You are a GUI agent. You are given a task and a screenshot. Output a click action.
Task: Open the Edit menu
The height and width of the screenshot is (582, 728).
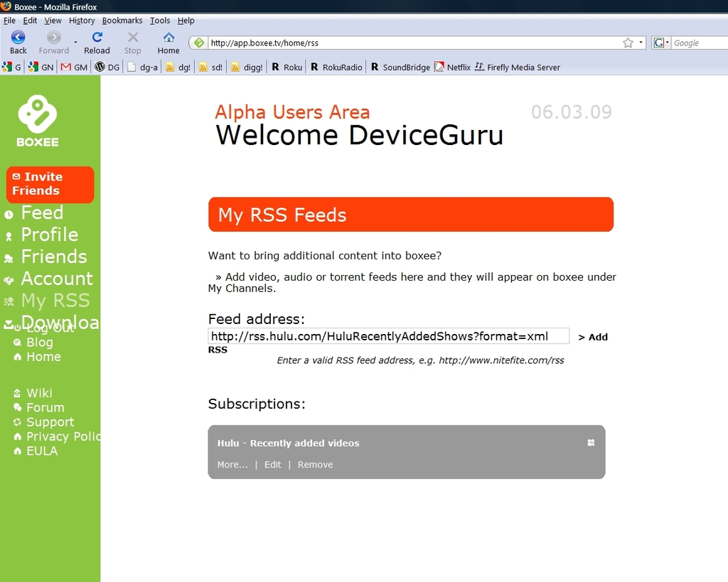pyautogui.click(x=30, y=21)
